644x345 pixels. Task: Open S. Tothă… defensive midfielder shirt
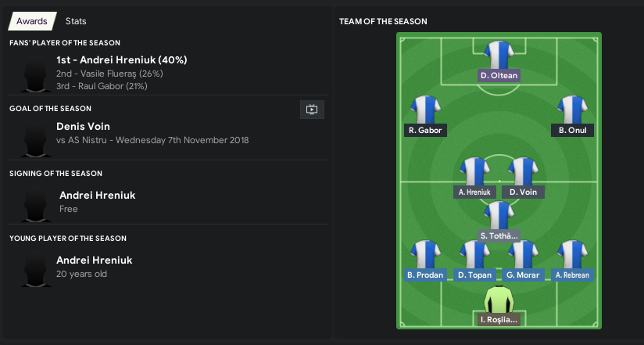pos(499,215)
